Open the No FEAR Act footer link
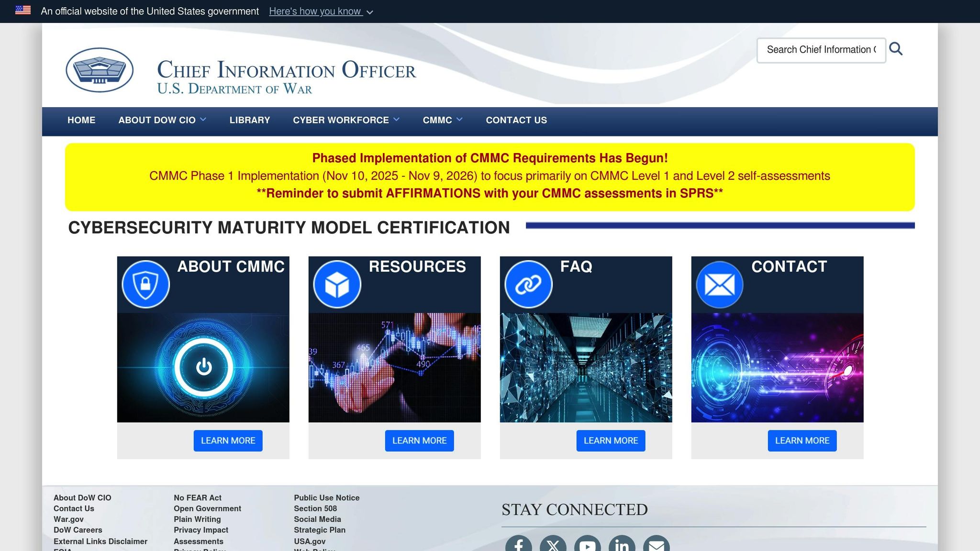The image size is (980, 551). (x=198, y=497)
